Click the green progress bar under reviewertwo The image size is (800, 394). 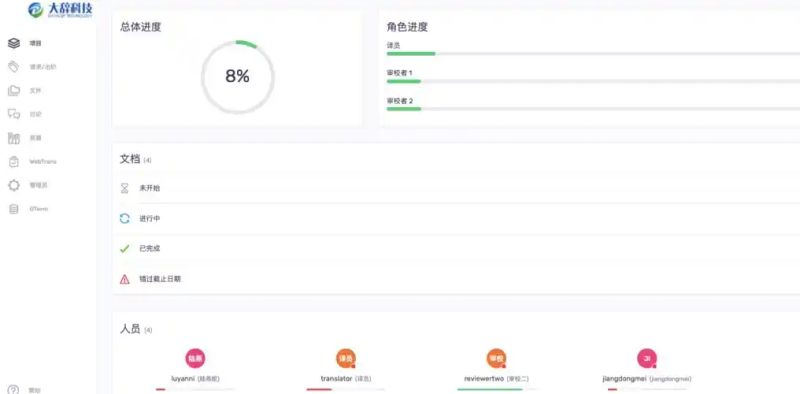[x=496, y=389]
